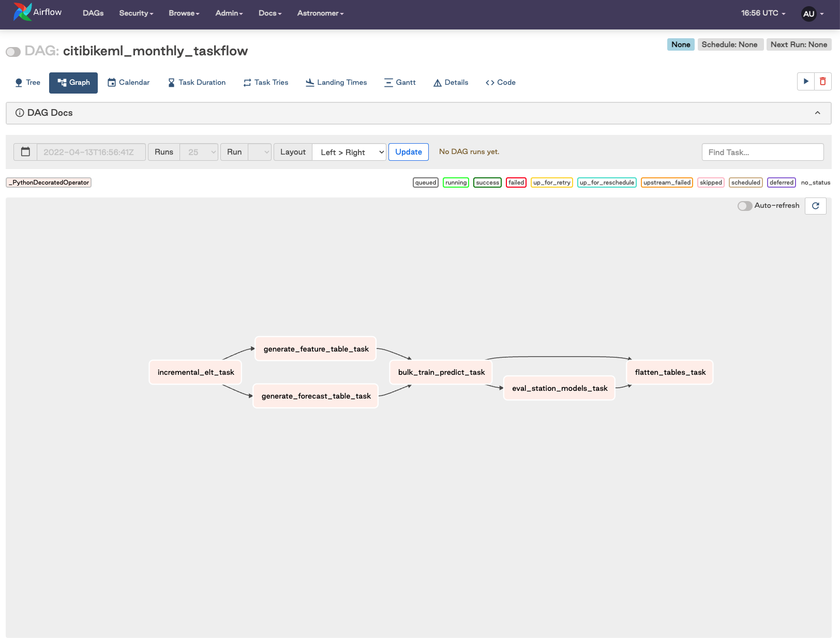Delete the DAG using trash icon

pos(822,82)
